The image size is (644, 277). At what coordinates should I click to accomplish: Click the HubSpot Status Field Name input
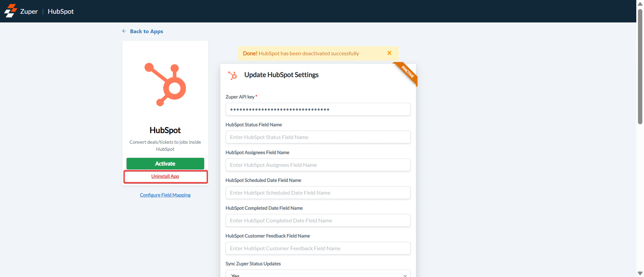[318, 137]
